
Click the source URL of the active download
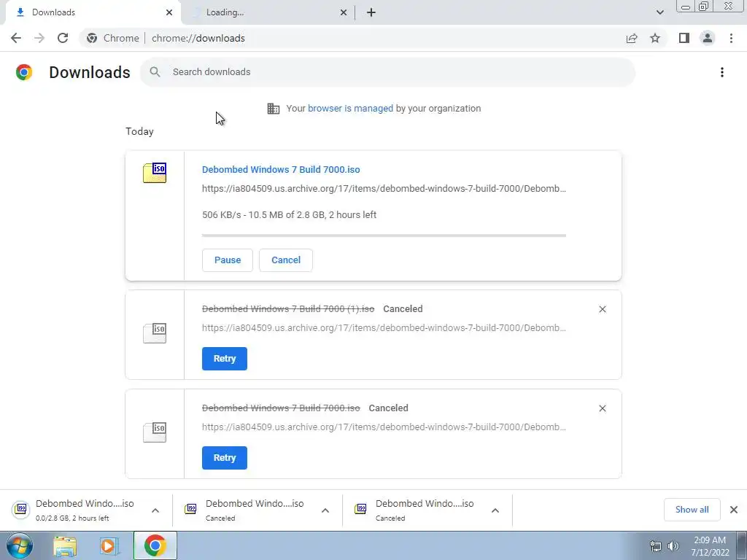click(384, 189)
